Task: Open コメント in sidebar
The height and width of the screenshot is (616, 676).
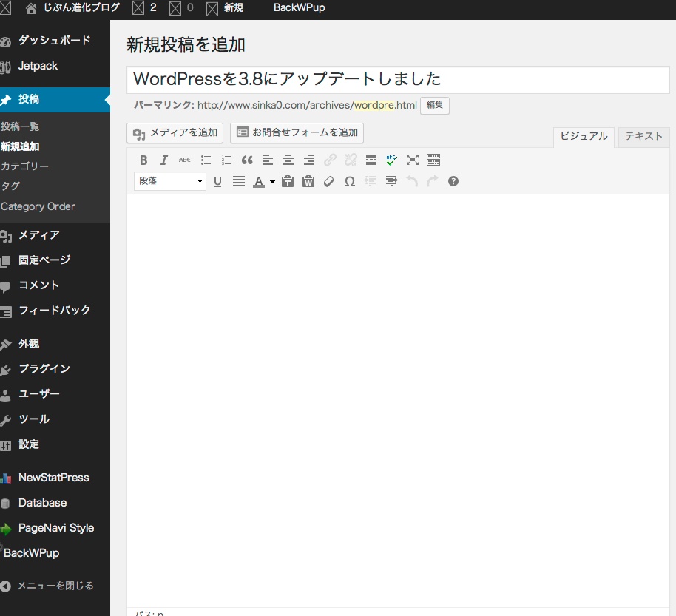Action: (55, 285)
